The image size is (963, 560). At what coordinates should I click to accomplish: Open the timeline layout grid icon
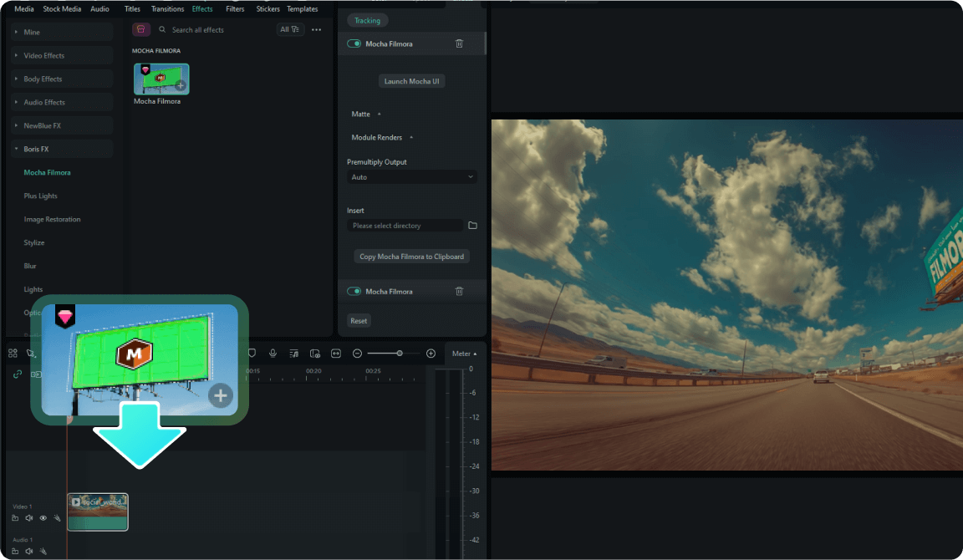(13, 353)
